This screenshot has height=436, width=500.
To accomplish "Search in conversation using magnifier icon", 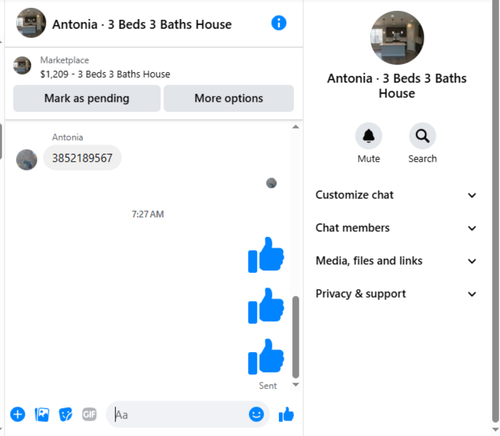I will pyautogui.click(x=422, y=136).
